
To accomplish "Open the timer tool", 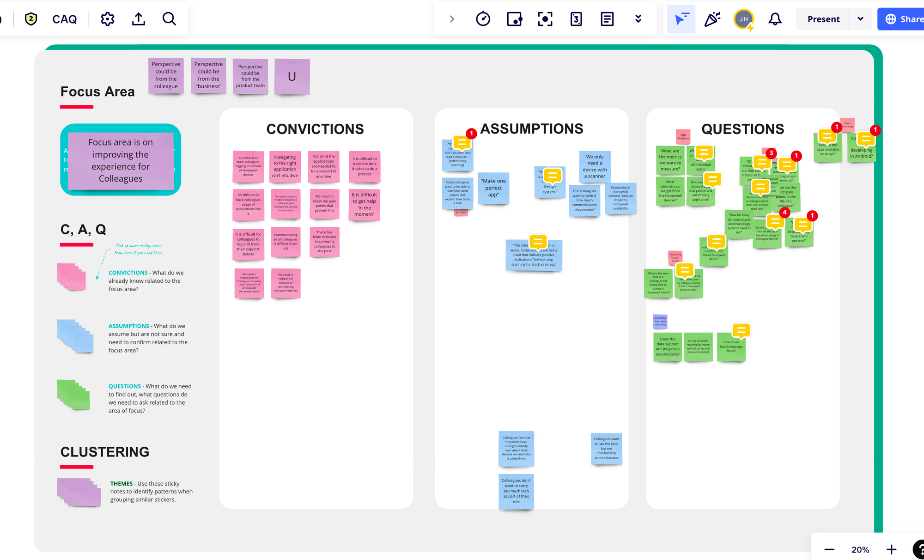I will 483,19.
